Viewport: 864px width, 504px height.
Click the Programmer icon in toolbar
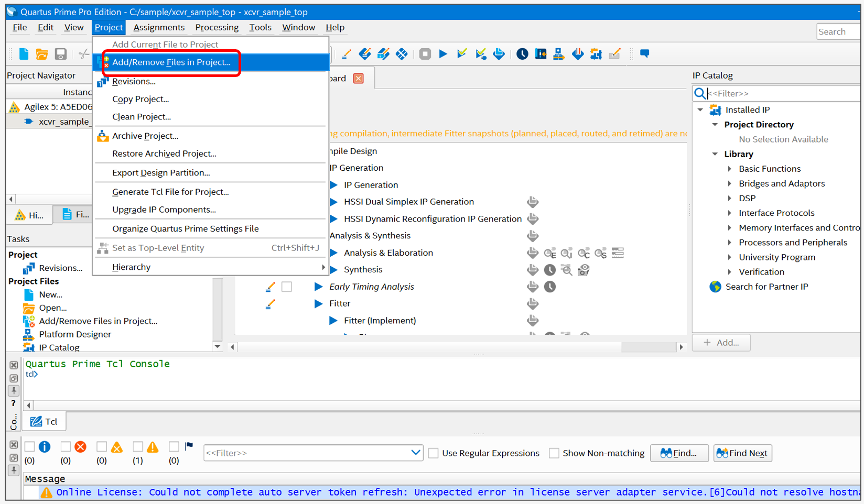pos(577,54)
